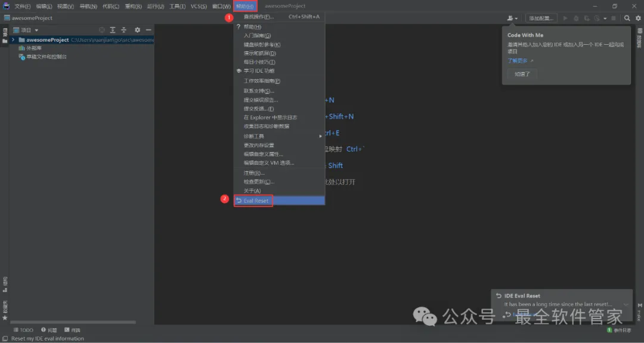Image resolution: width=644 pixels, height=343 pixels.
Task: Click the Debug bug icon
Action: 576,18
